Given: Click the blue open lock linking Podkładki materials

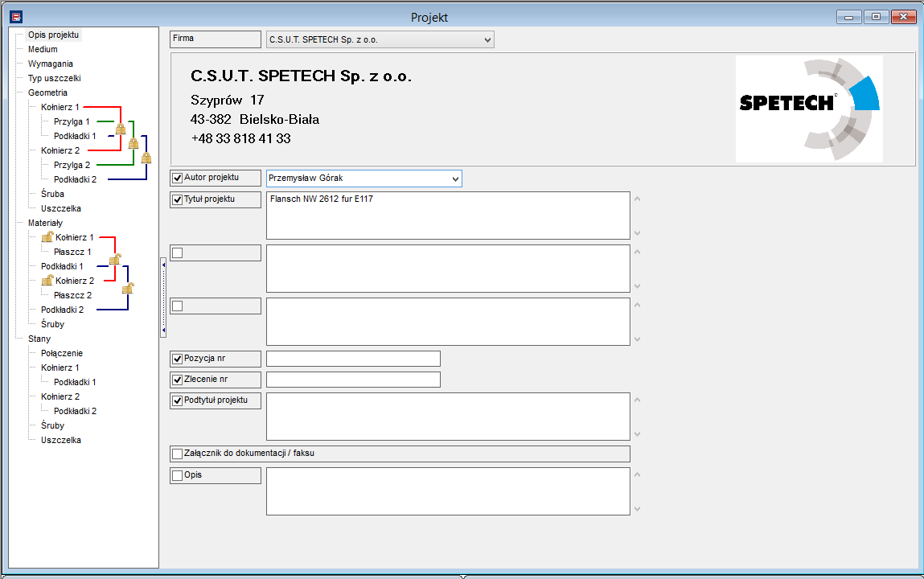Looking at the screenshot, I should 128,288.
